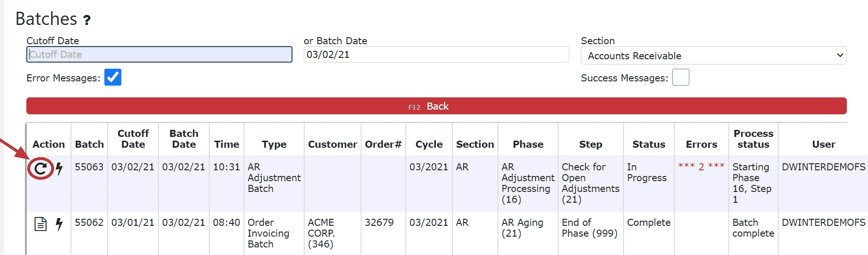
Task: Click order number 32679 in the table
Action: click(x=379, y=222)
